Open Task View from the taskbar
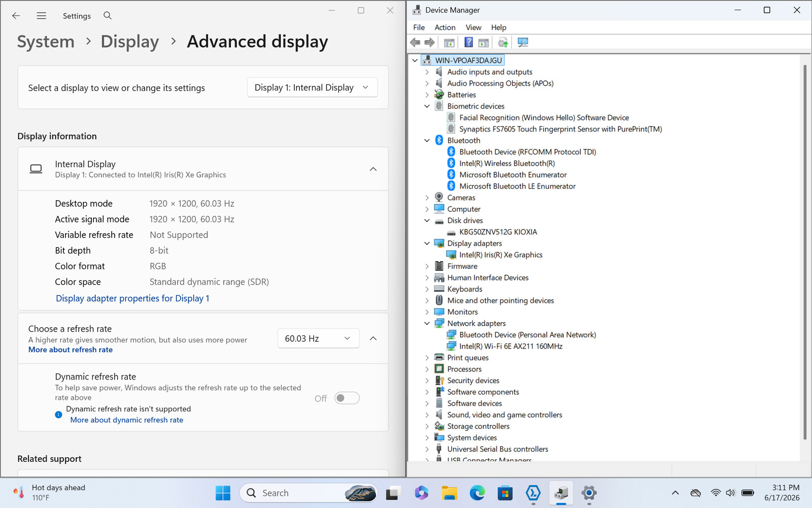The image size is (812, 508). [x=393, y=493]
